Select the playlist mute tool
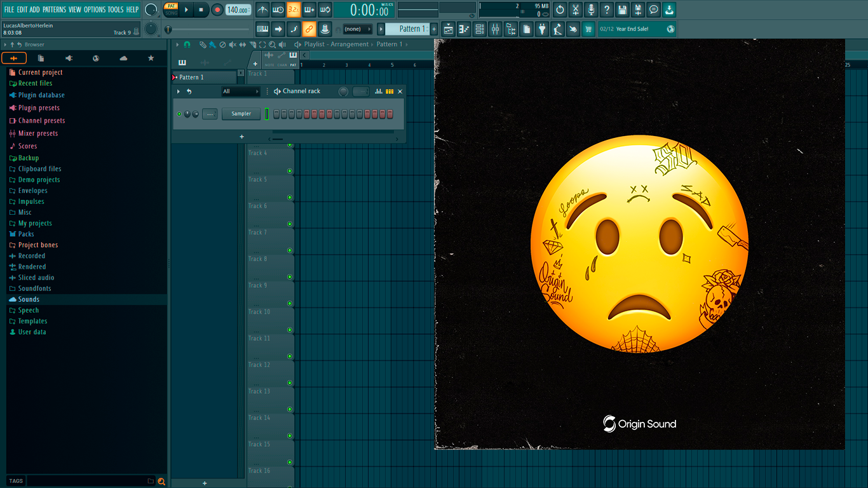Image resolution: width=868 pixels, height=488 pixels. pyautogui.click(x=233, y=44)
